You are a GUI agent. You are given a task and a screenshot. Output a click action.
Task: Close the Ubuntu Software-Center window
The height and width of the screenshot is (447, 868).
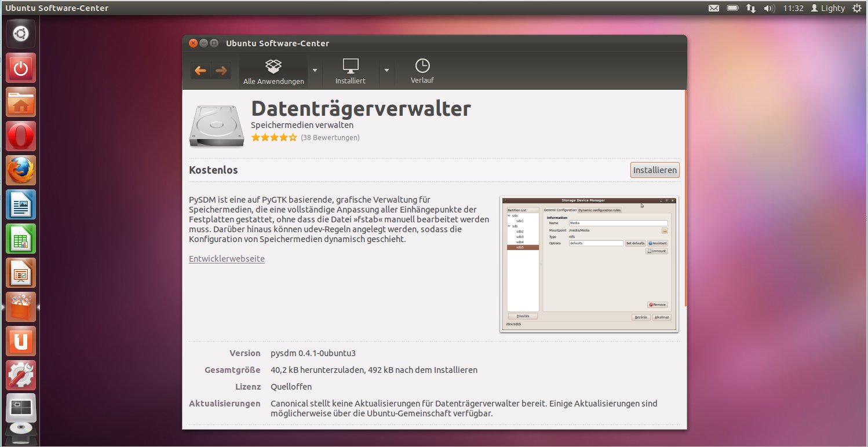coord(193,43)
